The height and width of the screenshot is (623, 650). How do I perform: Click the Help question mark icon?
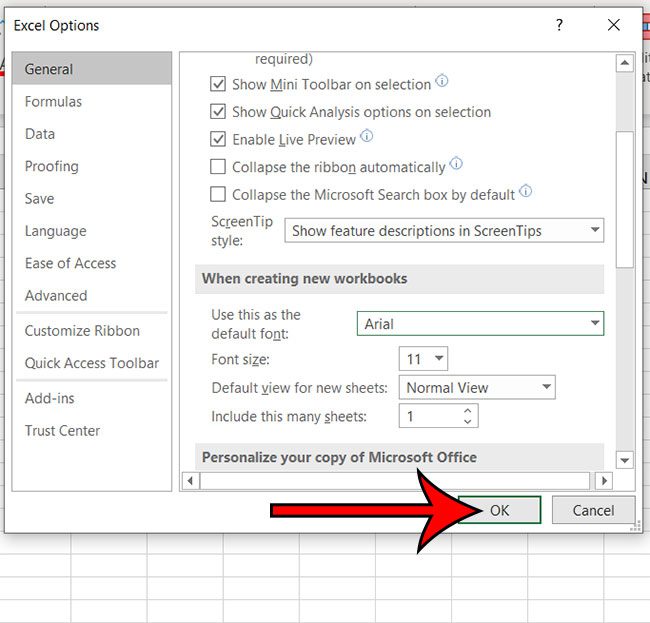coord(557,25)
